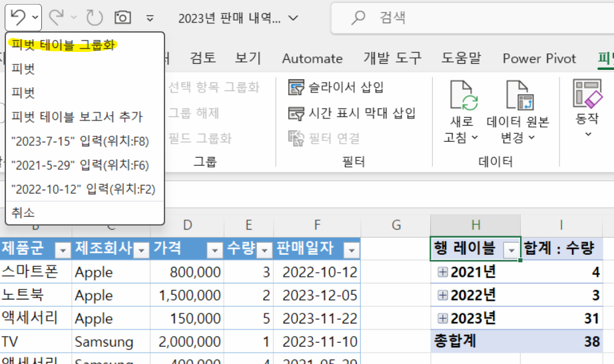
Task: Open the Automate ribbon tab
Action: (x=312, y=59)
